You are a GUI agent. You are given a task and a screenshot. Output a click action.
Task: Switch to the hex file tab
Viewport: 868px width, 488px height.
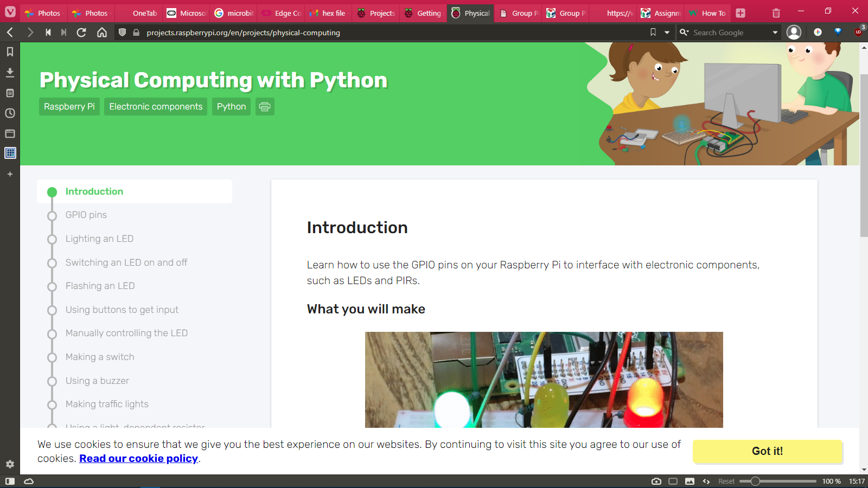pyautogui.click(x=329, y=13)
